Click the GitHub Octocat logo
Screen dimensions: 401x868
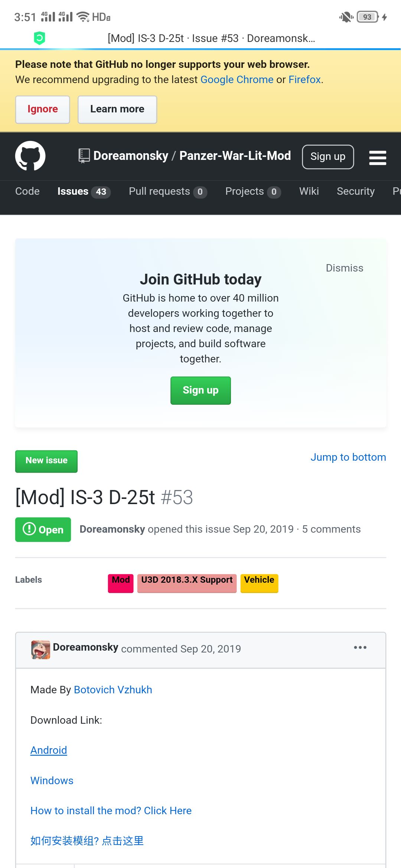coord(30,156)
